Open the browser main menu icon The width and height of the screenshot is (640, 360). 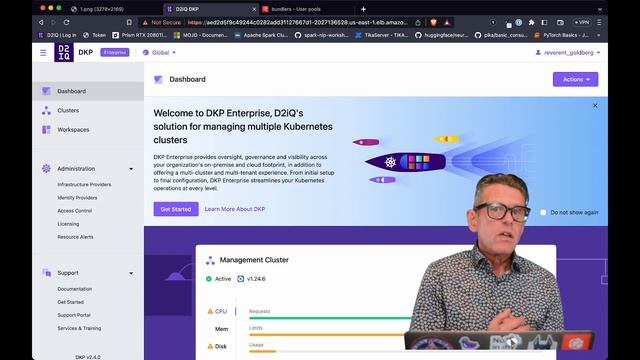pyautogui.click(x=599, y=22)
